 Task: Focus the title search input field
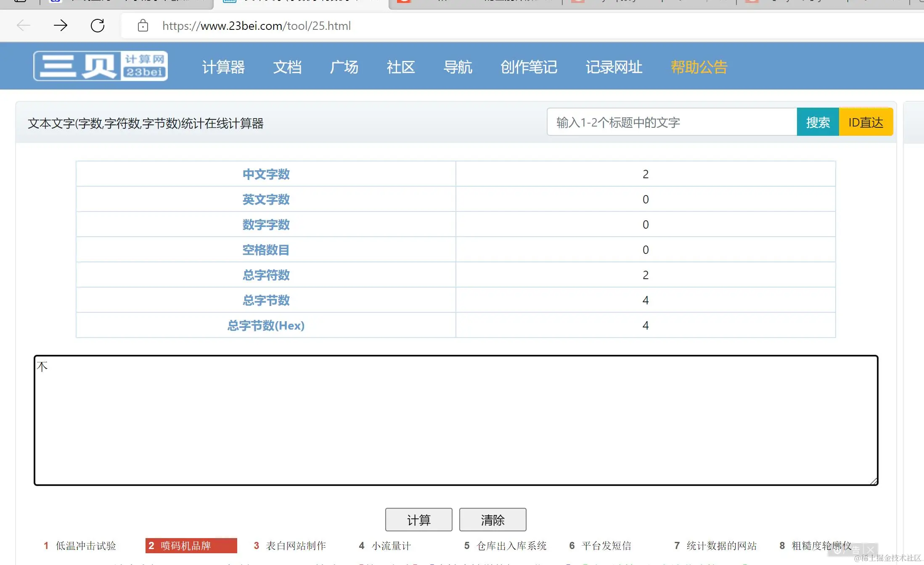672,122
